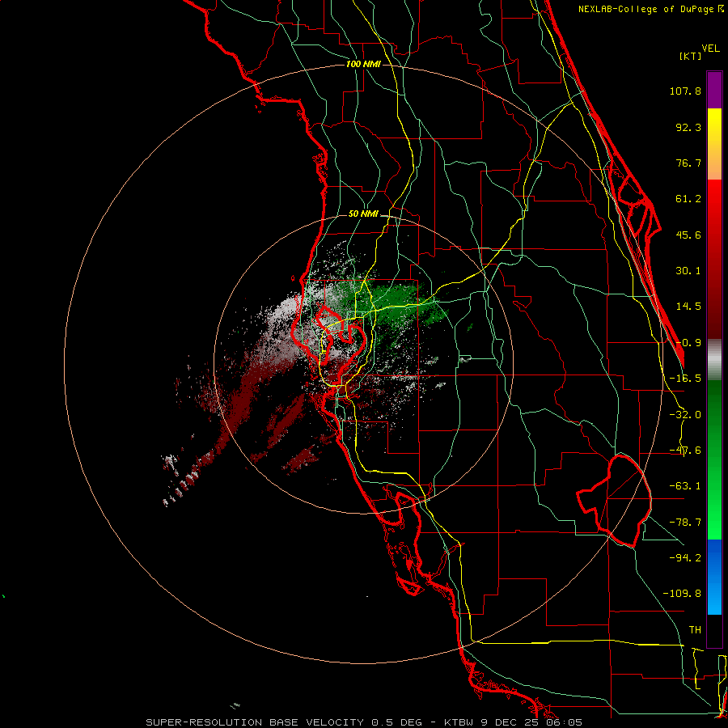The image size is (728, 728).
Task: Click the -94.2 velocity legend value
Action: point(685,557)
